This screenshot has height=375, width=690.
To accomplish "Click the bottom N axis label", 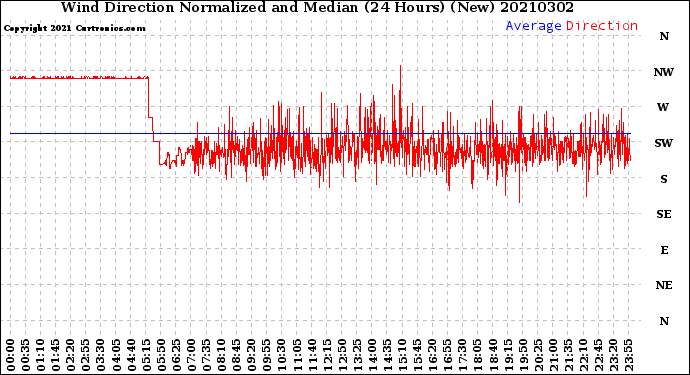I will point(664,321).
